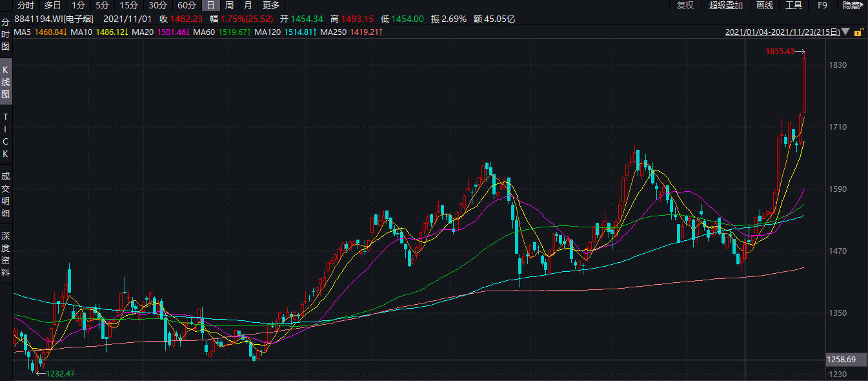Open the 深度资料 side tab
The image size is (868, 381).
tap(6, 254)
